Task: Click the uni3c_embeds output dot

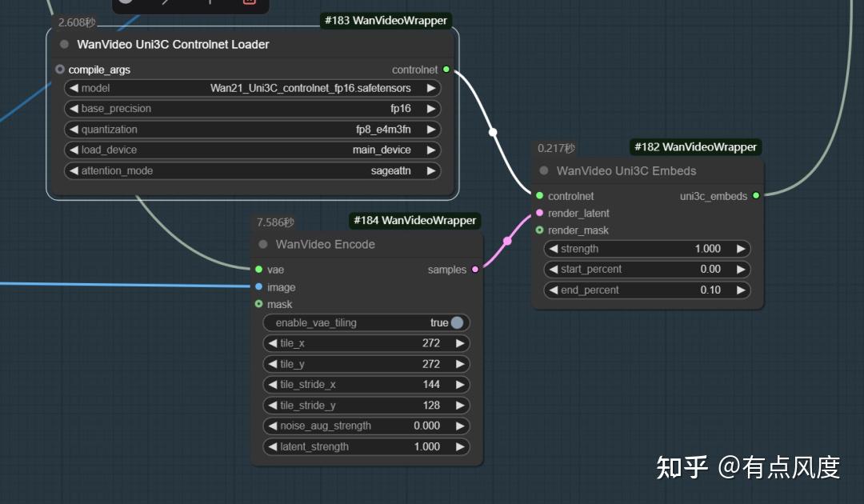Action: pos(756,195)
